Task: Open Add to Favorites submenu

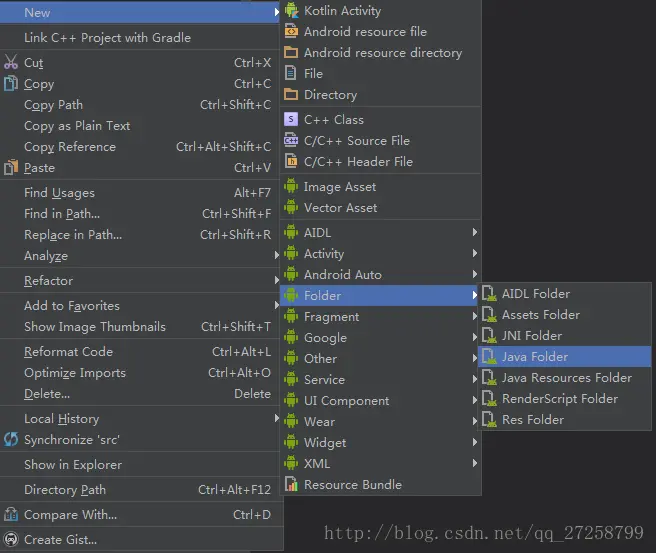Action: 140,305
